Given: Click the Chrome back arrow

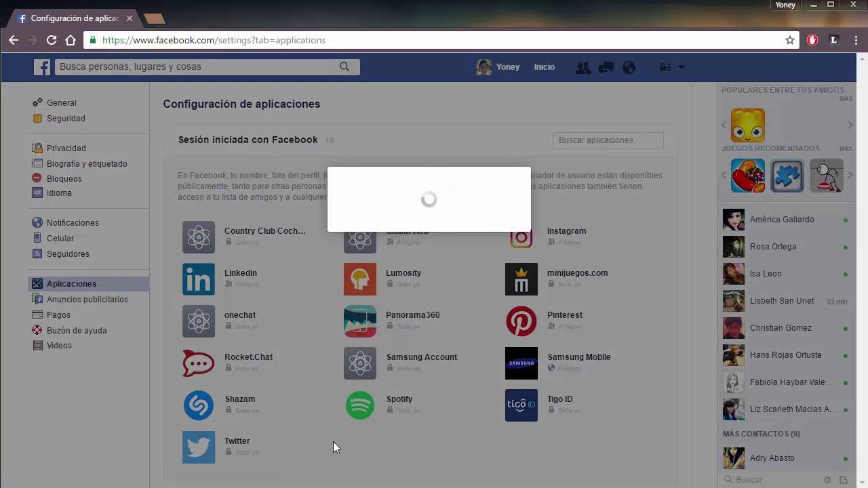Looking at the screenshot, I should (x=14, y=40).
